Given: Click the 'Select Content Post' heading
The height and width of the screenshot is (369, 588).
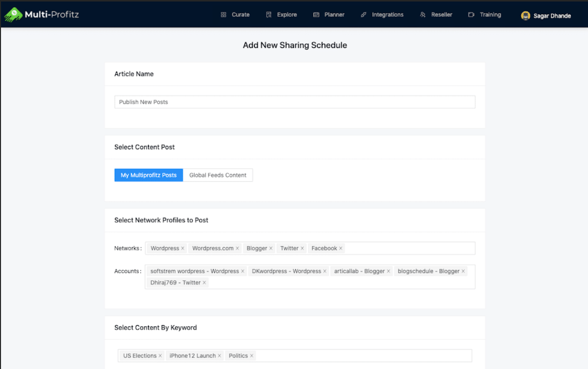Looking at the screenshot, I should pos(144,147).
